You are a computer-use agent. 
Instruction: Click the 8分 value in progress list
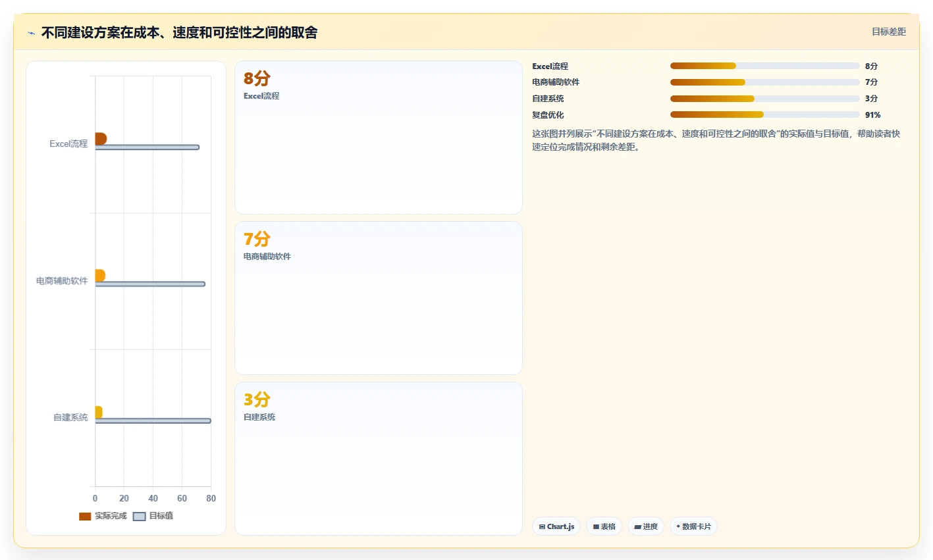(871, 66)
